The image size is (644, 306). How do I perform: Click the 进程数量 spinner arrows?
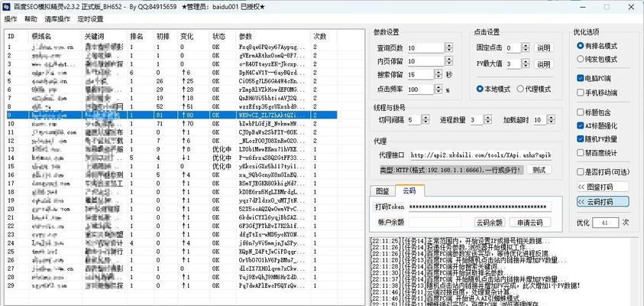tap(488, 119)
